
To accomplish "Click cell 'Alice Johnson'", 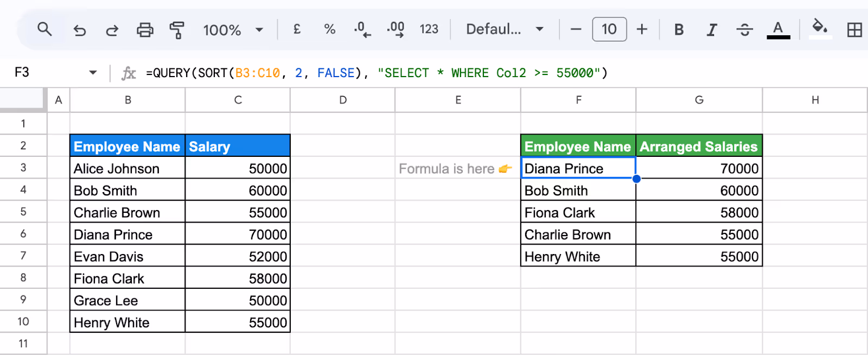I will click(127, 168).
